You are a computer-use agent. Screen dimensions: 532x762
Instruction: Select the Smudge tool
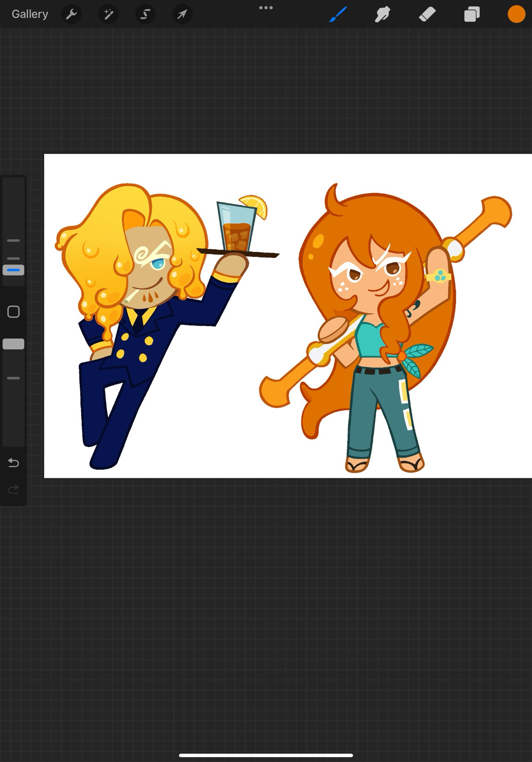click(382, 14)
